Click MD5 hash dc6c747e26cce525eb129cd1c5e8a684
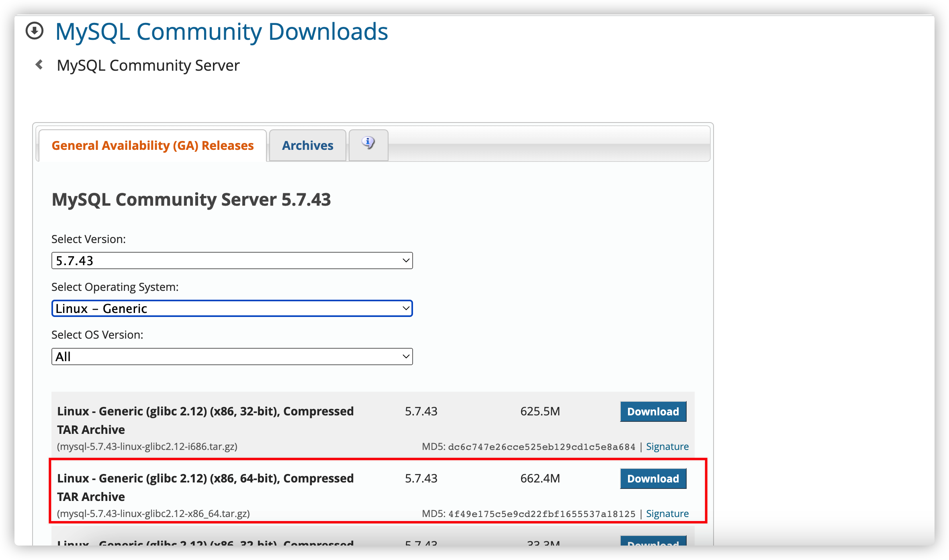The image size is (949, 560). point(542,447)
